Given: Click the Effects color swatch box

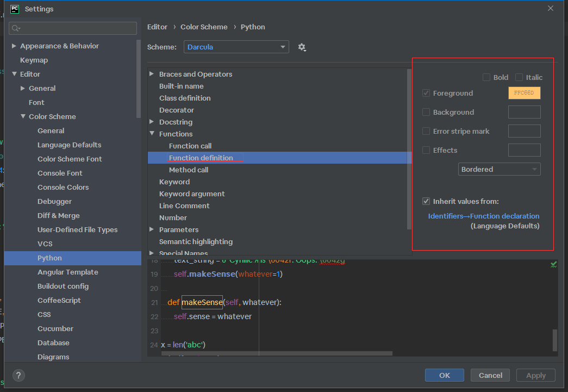Looking at the screenshot, I should (x=524, y=150).
